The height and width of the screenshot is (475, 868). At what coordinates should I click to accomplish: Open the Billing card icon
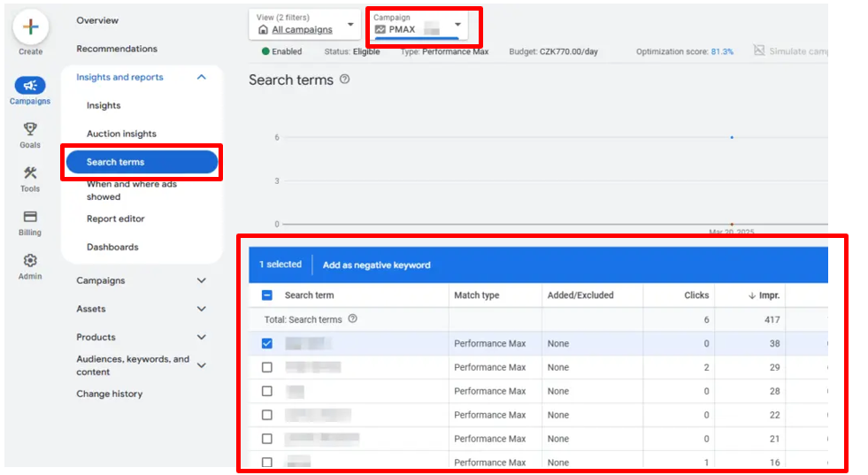tap(30, 217)
